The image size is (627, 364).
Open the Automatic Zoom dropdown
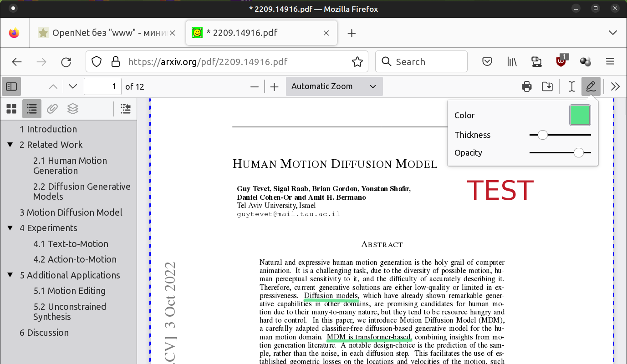(x=334, y=86)
